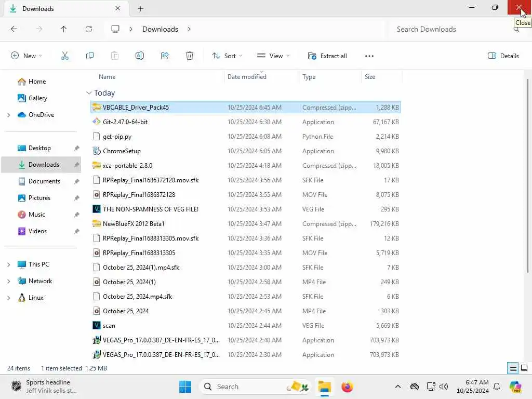Click the network display tray icon
This screenshot has width=532, height=399.
coord(431,387)
